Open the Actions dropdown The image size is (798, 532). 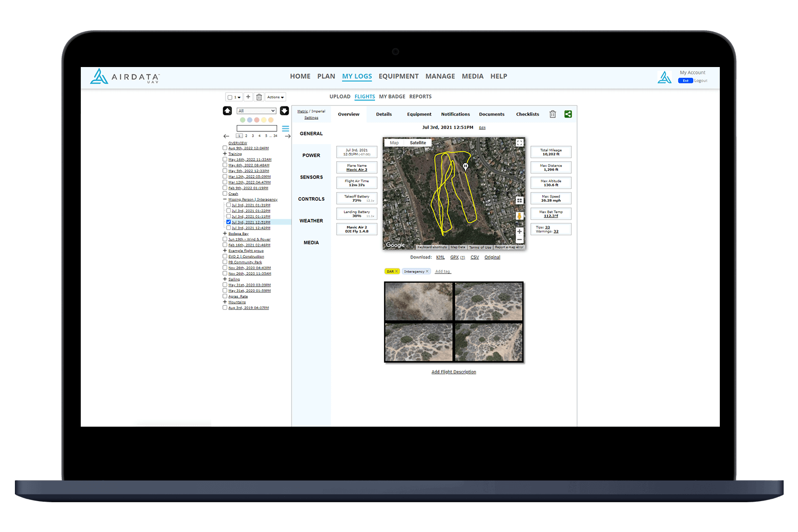[275, 97]
